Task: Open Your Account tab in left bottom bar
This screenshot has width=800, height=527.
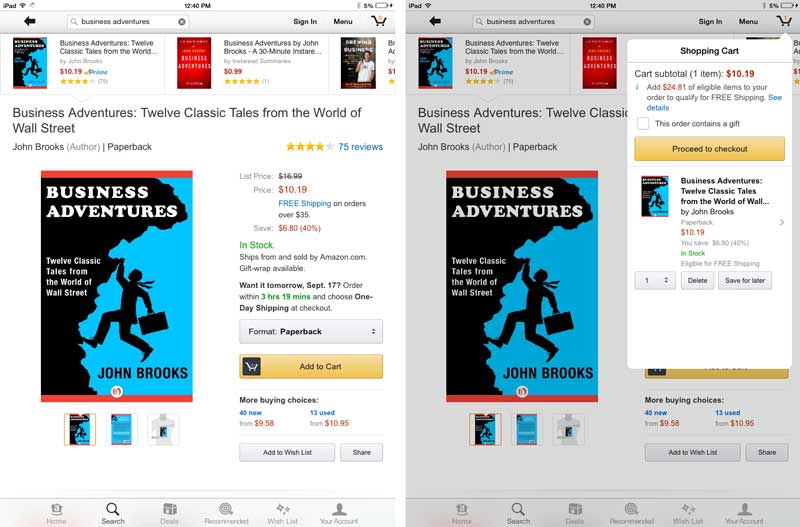Action: pyautogui.click(x=339, y=513)
